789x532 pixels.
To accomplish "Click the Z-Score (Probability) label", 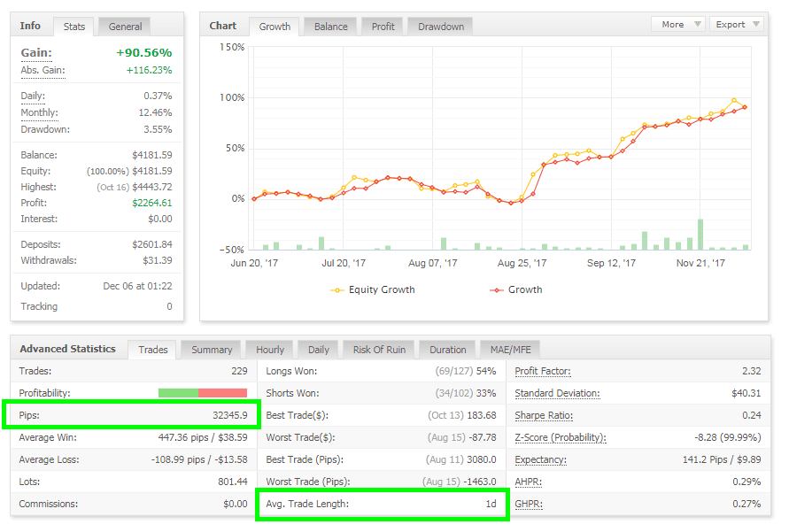I will (560, 438).
